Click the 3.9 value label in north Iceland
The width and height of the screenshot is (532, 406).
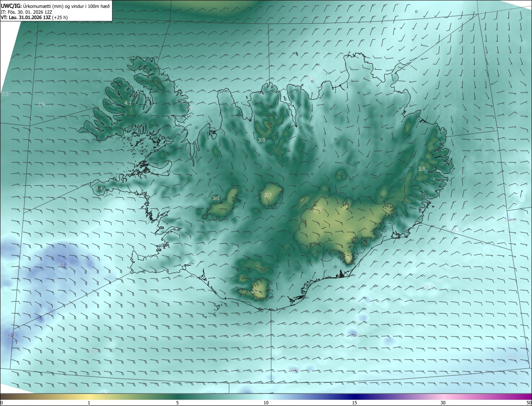click(261, 140)
